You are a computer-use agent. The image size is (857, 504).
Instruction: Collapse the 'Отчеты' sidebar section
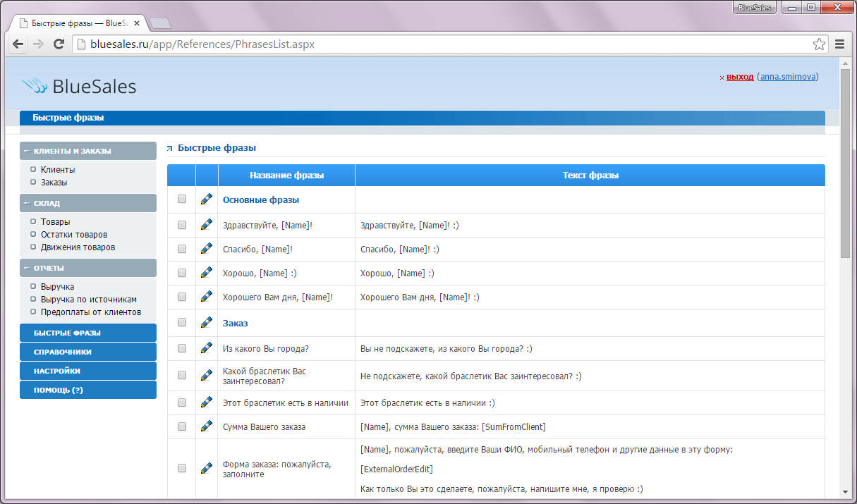pyautogui.click(x=27, y=268)
